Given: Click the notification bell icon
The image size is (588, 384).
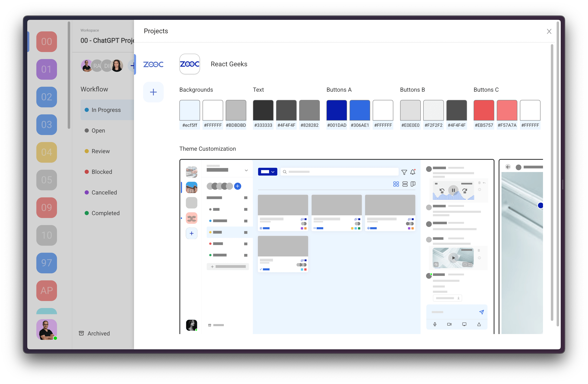Looking at the screenshot, I should (413, 171).
